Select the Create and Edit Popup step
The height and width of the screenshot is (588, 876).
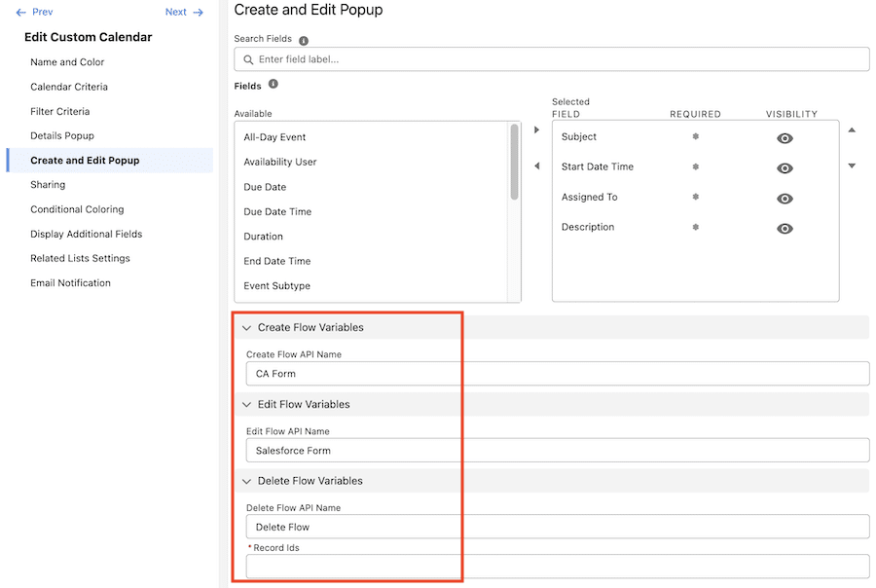(109, 161)
